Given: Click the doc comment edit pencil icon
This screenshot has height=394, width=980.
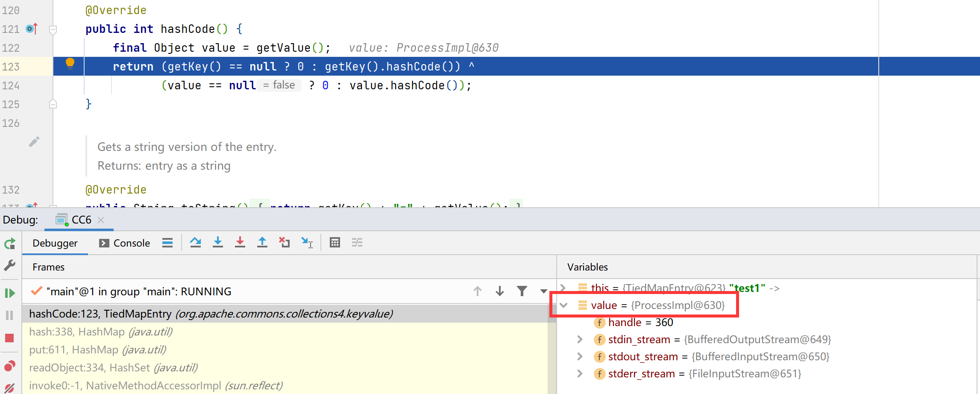Looking at the screenshot, I should tap(34, 141).
